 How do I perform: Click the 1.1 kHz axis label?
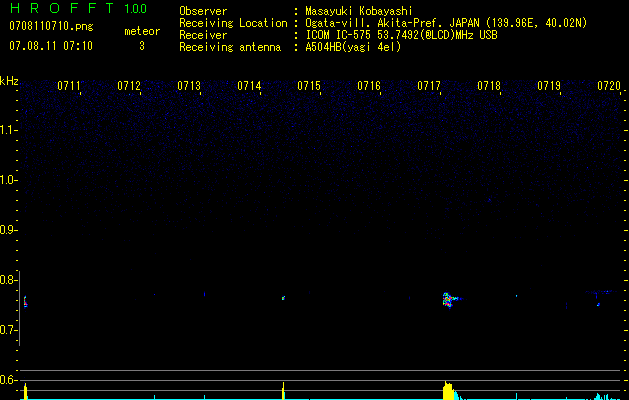[x=7, y=130]
